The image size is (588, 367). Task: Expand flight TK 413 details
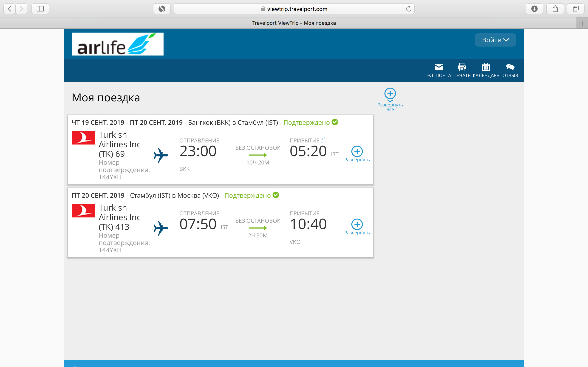(357, 224)
